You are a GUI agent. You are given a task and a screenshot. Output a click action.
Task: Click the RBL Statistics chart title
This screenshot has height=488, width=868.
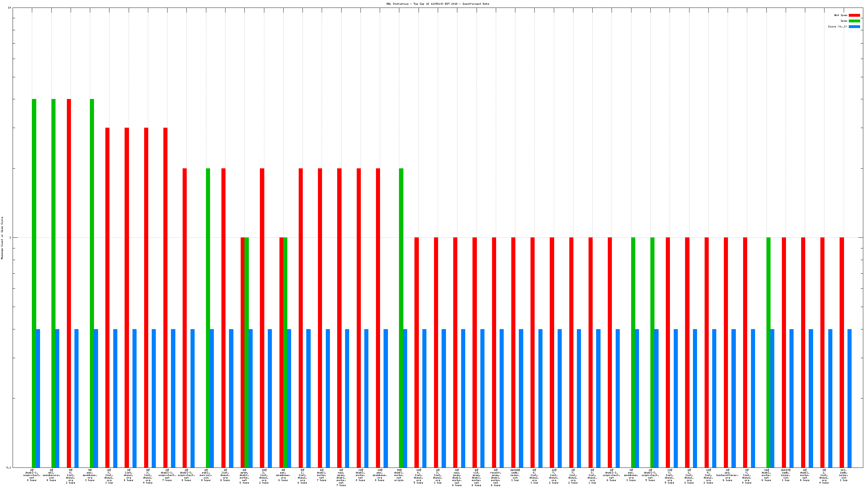coord(437,4)
